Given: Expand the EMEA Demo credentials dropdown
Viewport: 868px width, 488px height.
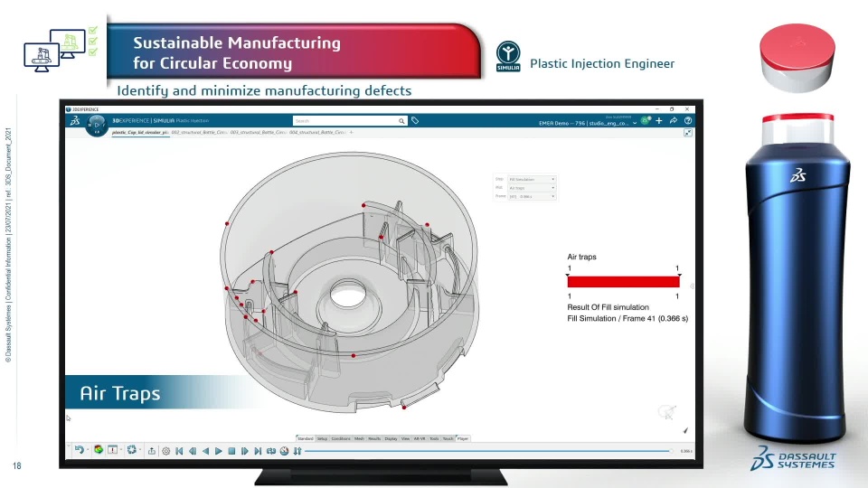Looking at the screenshot, I should 635,124.
